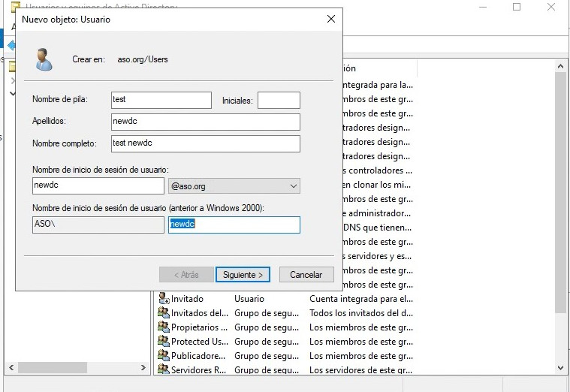The width and height of the screenshot is (570, 392).
Task: Select the Servidores R... group icon
Action: coord(164,370)
